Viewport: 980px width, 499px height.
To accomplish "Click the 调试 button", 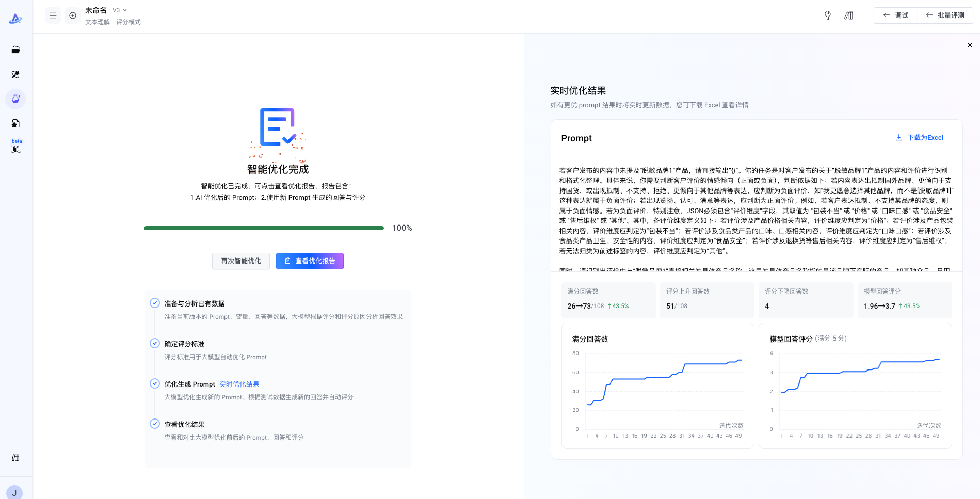I will [x=895, y=15].
